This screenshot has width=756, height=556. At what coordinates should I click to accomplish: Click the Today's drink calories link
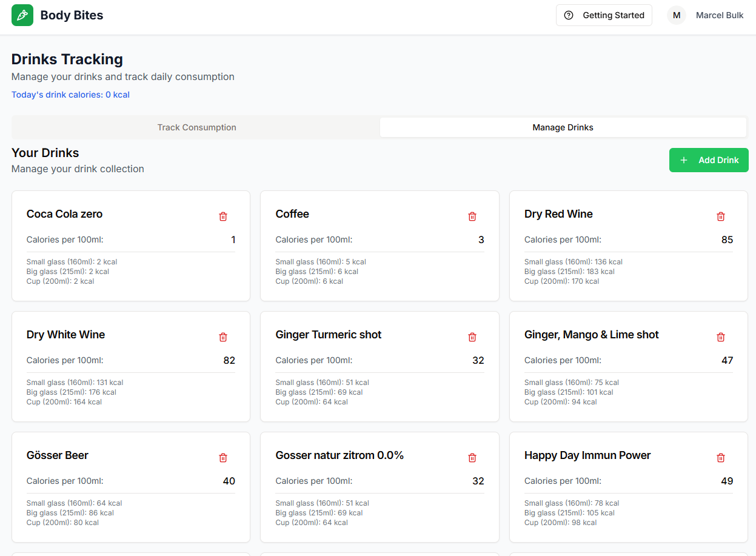tap(70, 95)
